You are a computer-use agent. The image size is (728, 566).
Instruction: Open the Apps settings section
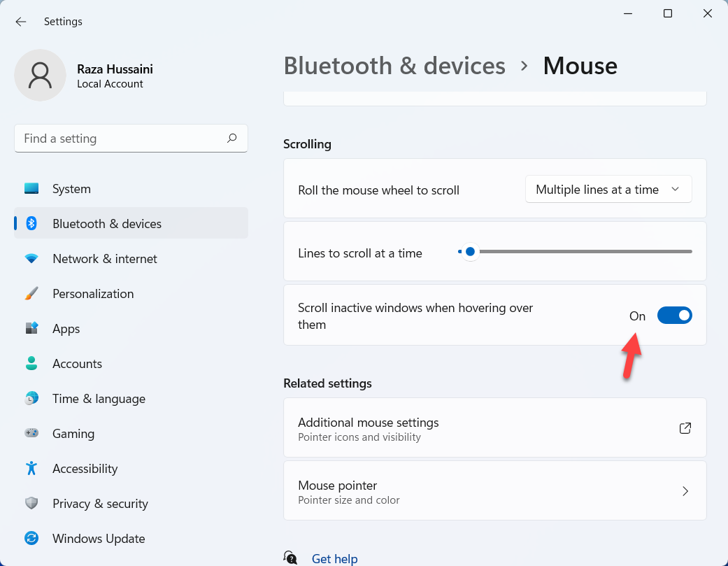pyautogui.click(x=66, y=329)
